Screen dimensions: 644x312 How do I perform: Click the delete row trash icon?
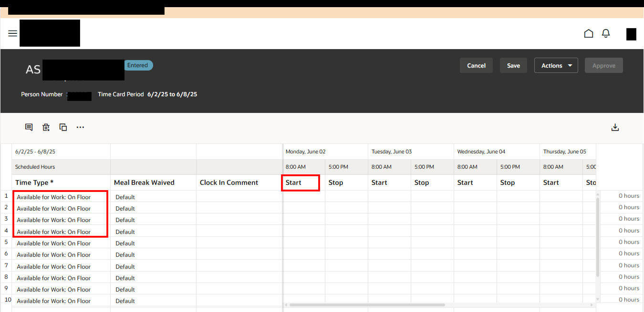pos(46,127)
